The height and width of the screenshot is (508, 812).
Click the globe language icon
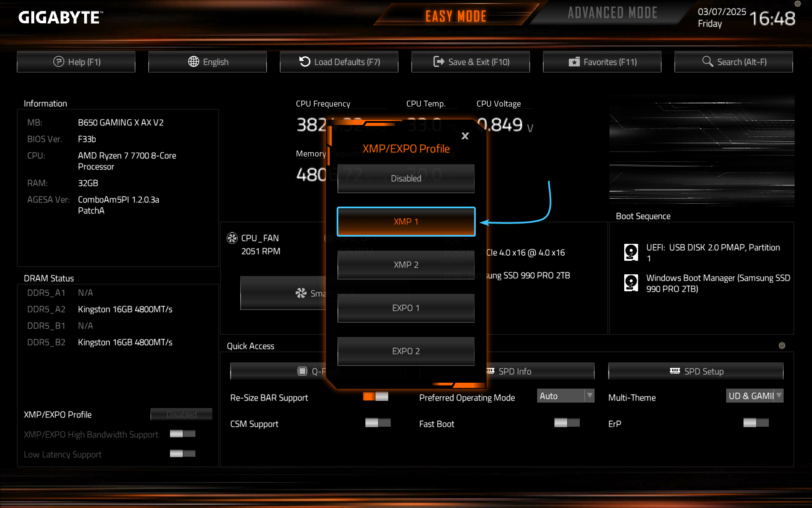[194, 62]
